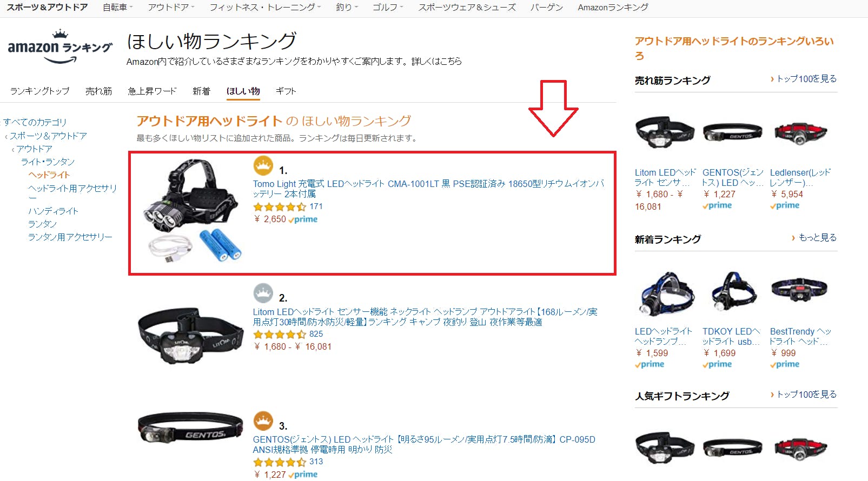Open Tomo Light headlight product image
868x481 pixels.
pyautogui.click(x=191, y=211)
